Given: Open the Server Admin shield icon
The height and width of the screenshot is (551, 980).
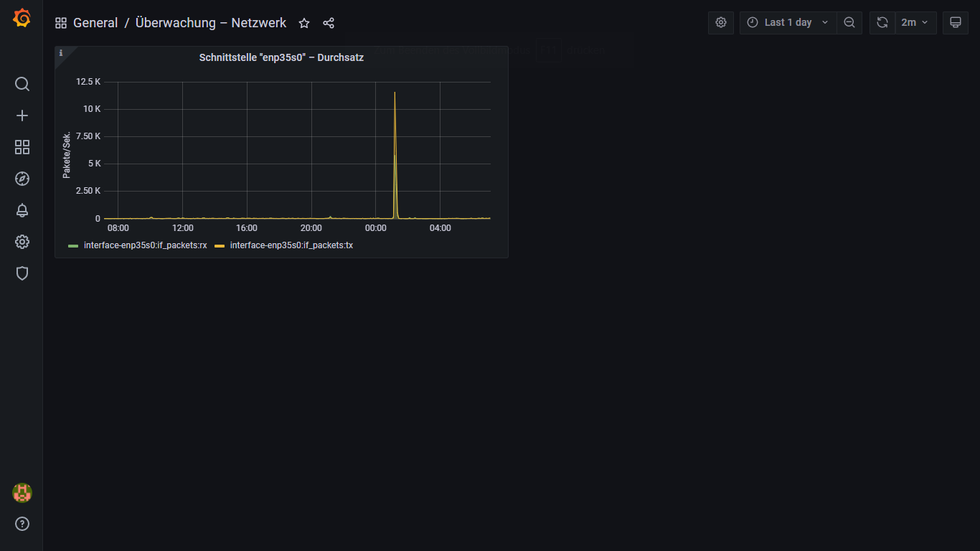Looking at the screenshot, I should 22,273.
